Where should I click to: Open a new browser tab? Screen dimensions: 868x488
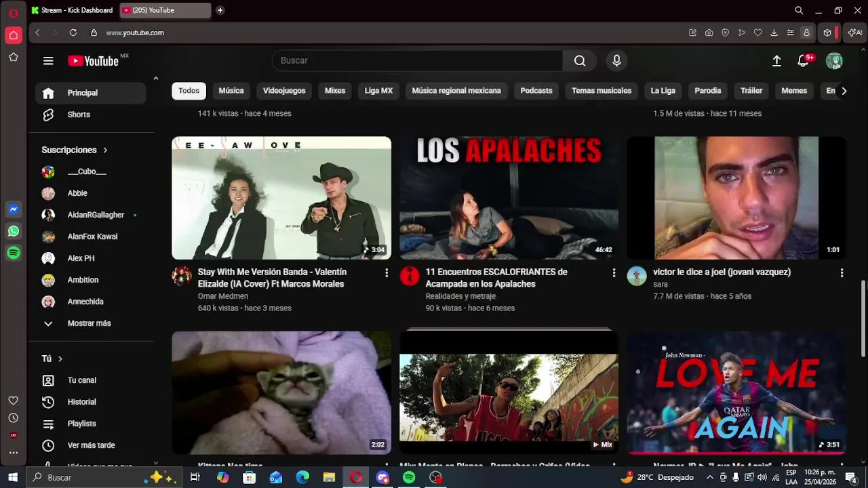220,10
